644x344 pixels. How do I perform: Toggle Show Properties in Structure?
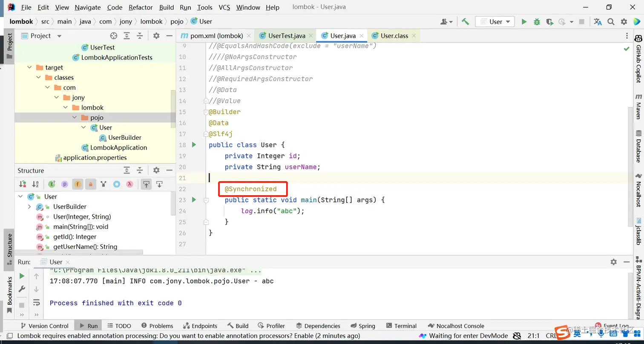[x=65, y=184]
